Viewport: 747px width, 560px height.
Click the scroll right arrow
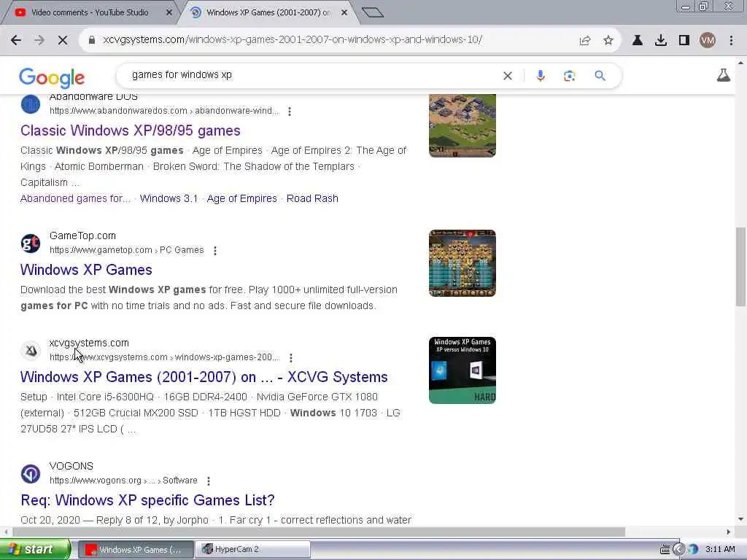click(x=729, y=532)
